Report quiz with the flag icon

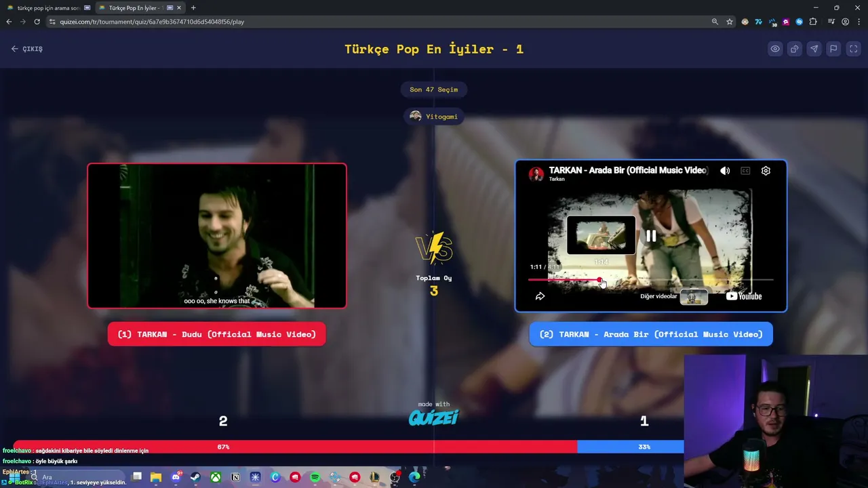834,49
